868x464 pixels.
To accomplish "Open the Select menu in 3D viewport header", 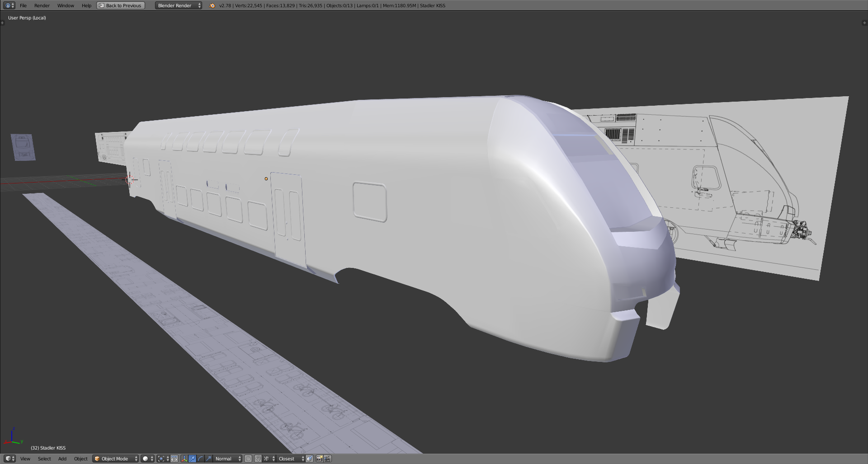I will tap(44, 459).
